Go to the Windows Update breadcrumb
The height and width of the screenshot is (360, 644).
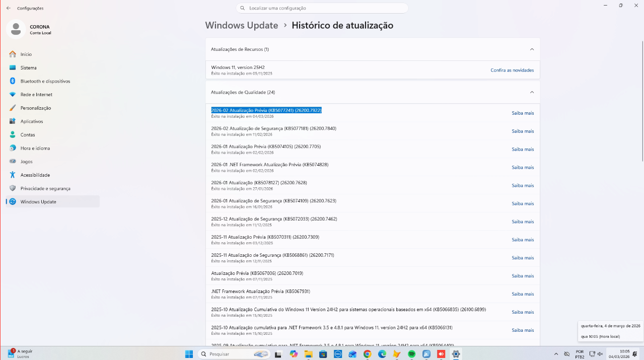(x=242, y=25)
